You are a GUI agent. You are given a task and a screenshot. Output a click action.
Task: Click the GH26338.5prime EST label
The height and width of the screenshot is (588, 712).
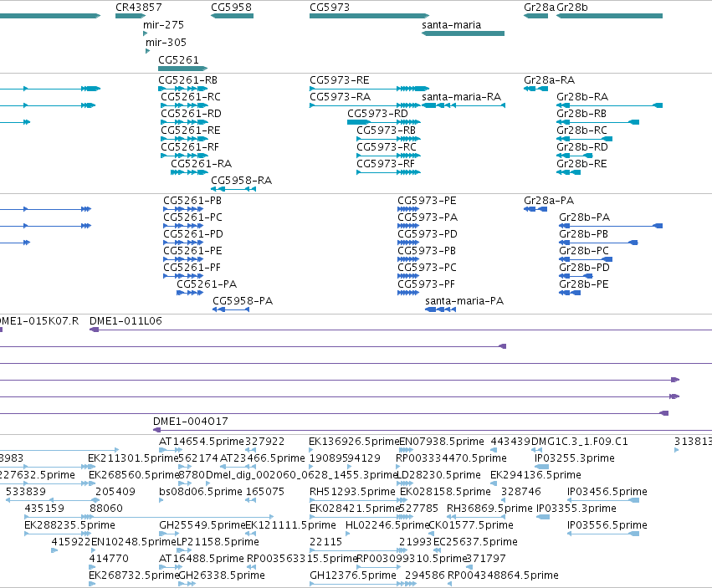click(x=222, y=575)
